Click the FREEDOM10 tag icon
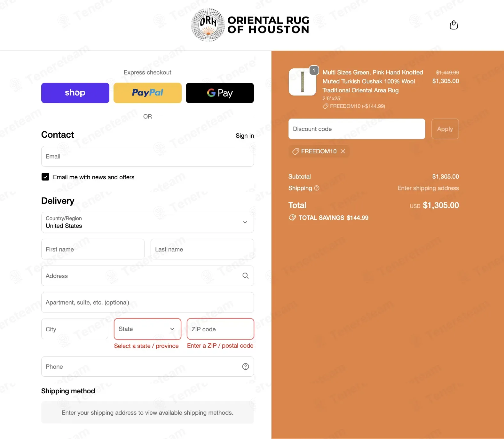This screenshot has height=439, width=504. pyautogui.click(x=295, y=151)
